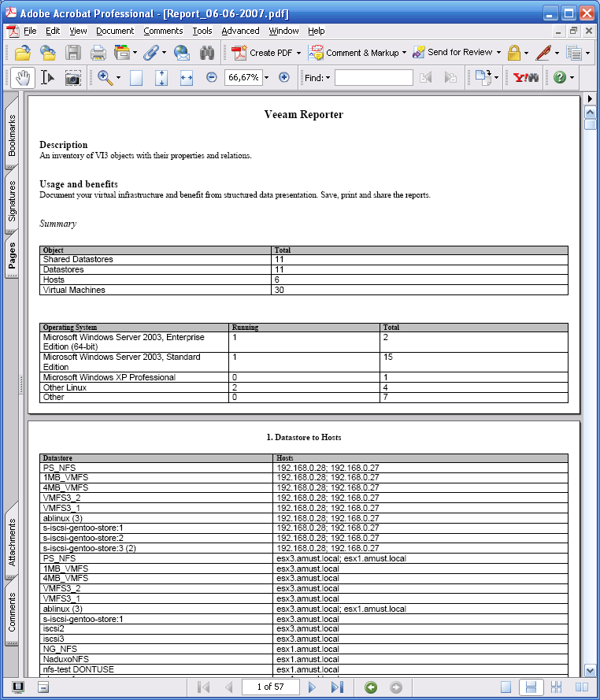600x700 pixels.
Task: Click the Print icon in the toolbar
Action: pyautogui.click(x=98, y=53)
